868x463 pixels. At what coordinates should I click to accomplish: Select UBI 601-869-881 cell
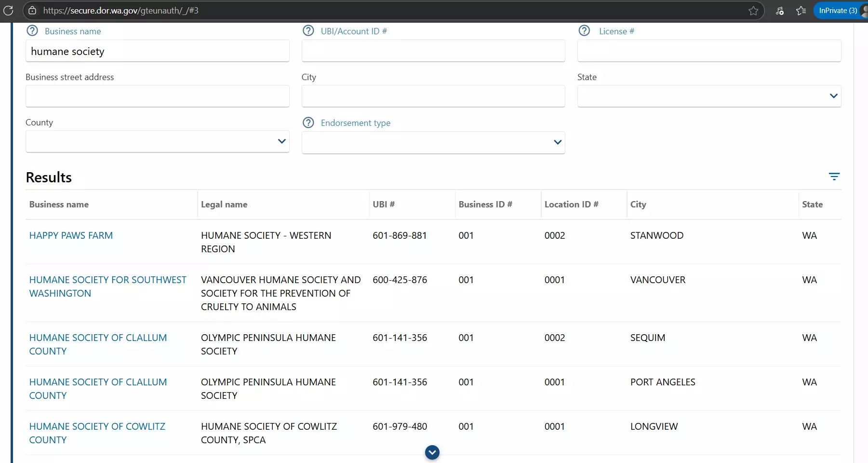(x=400, y=235)
